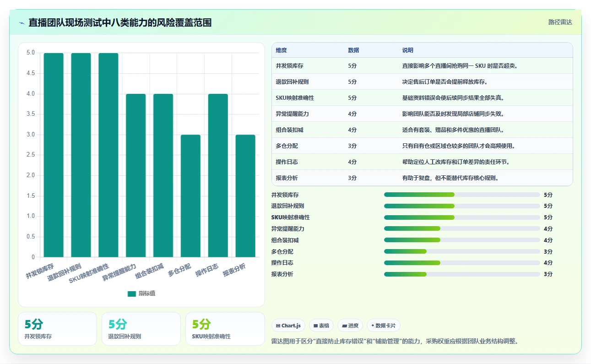Toggle the 指标值 legend color box
This screenshot has height=364, width=591.
click(x=132, y=293)
